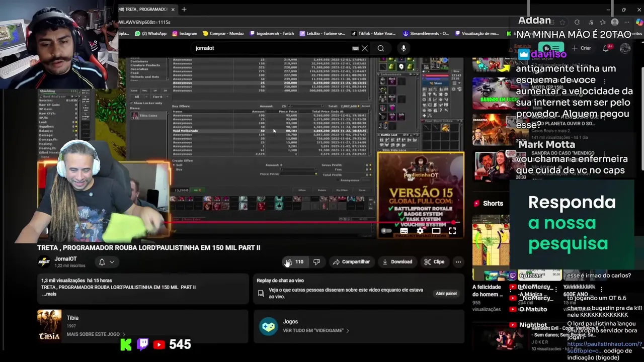The width and height of the screenshot is (644, 362).
Task: Open the browser three-dot settings menu
Action: pos(627,22)
